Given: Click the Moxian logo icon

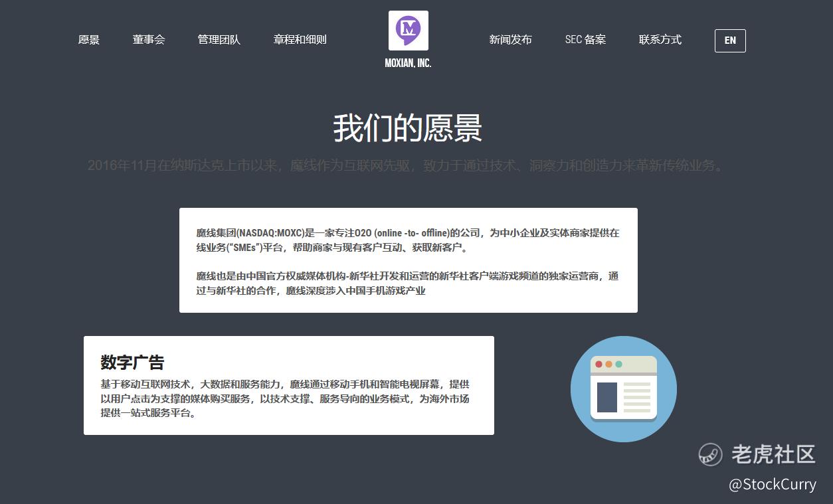Looking at the screenshot, I should tap(408, 31).
